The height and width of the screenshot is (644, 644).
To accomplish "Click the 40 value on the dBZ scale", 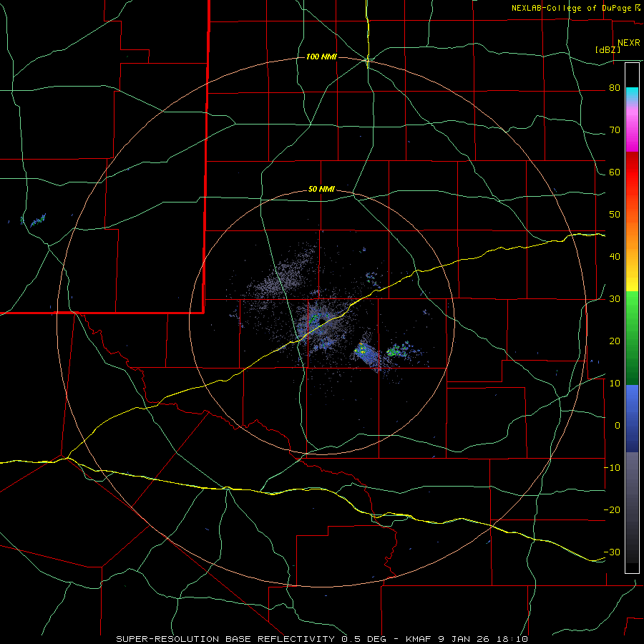I will coord(615,257).
